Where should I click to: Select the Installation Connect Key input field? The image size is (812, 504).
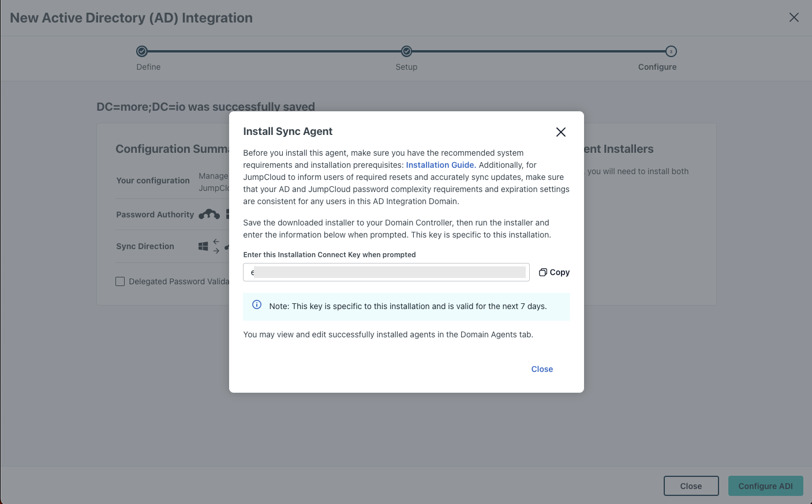(386, 272)
